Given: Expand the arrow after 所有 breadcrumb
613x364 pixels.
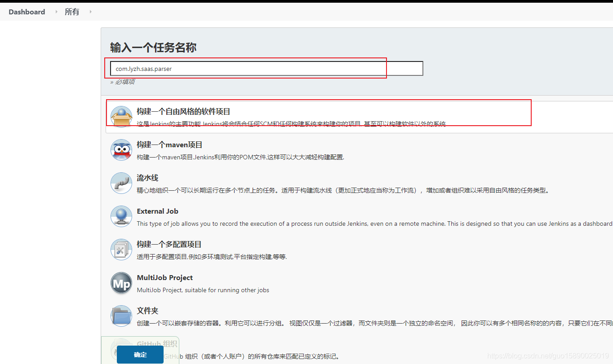Looking at the screenshot, I should pyautogui.click(x=90, y=12).
